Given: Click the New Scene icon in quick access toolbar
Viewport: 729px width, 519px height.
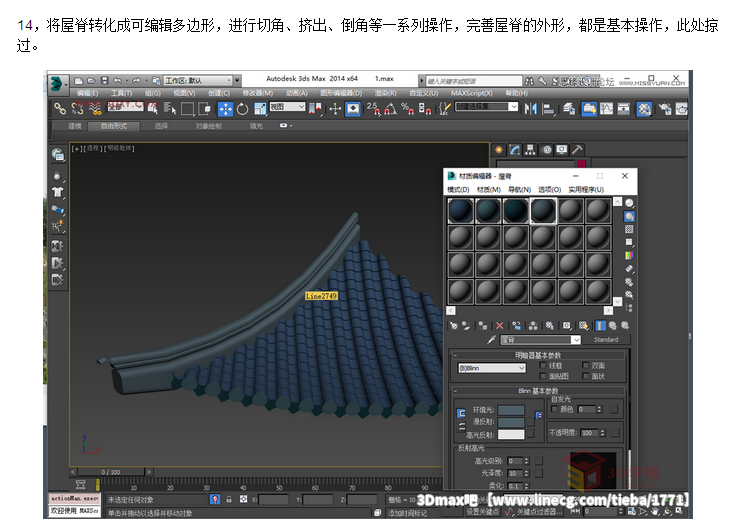Looking at the screenshot, I should 79,80.
